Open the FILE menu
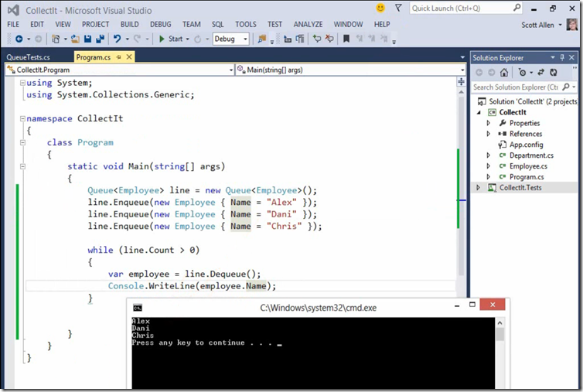The image size is (583, 392). coord(13,25)
